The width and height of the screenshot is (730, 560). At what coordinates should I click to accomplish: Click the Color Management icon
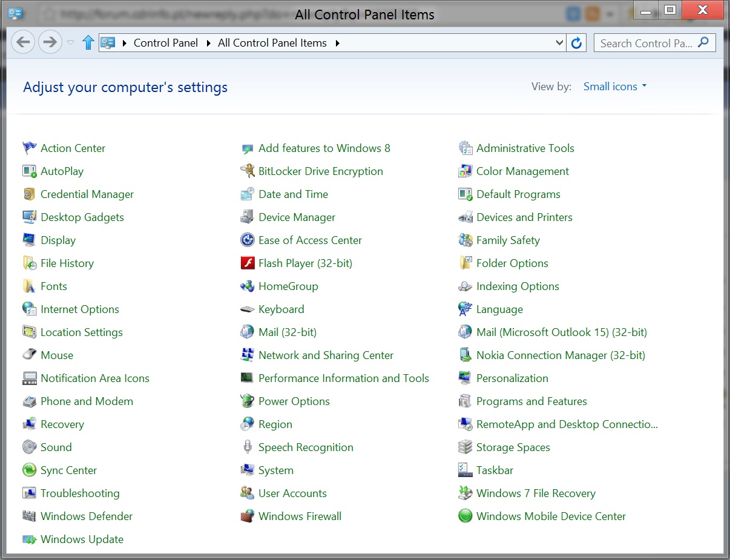click(465, 171)
